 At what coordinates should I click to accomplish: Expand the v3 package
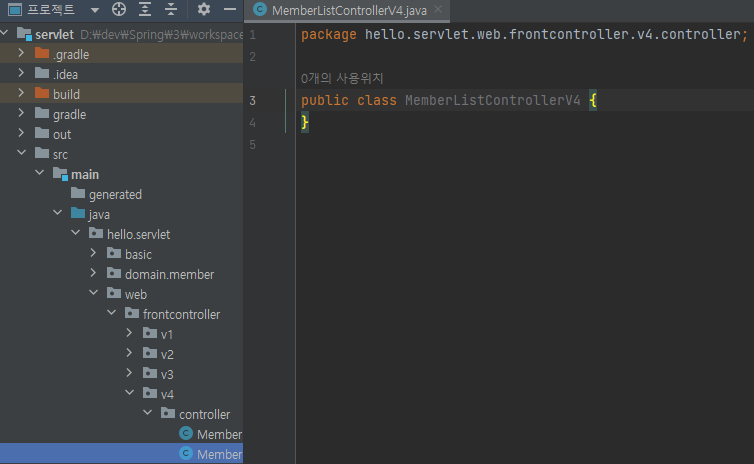[x=129, y=373]
